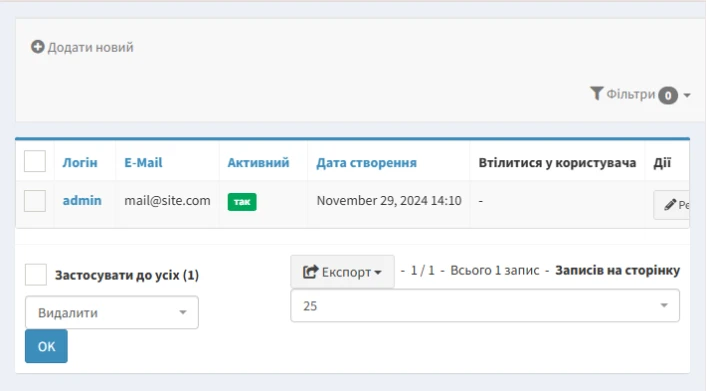
Task: Click the green так active badge
Action: (242, 202)
